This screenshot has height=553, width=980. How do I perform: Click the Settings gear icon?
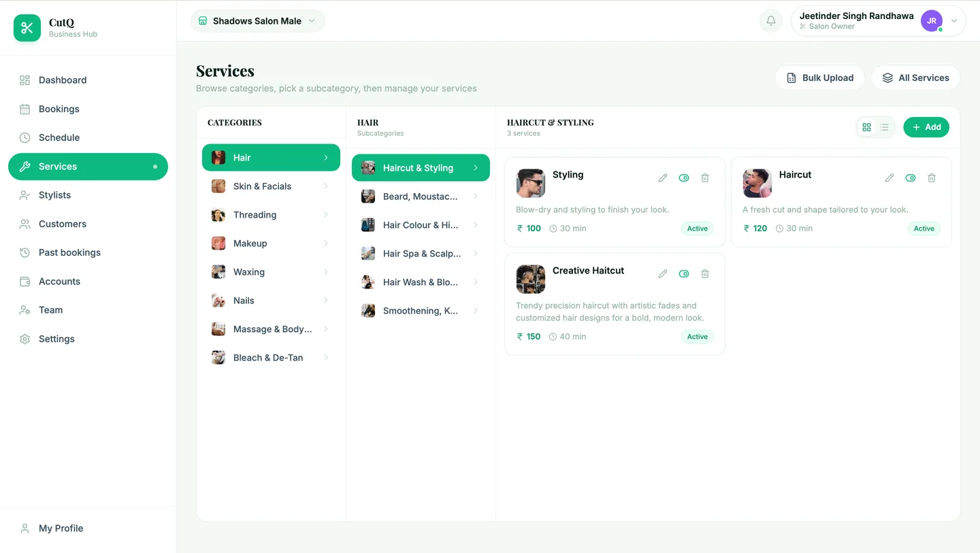[x=25, y=339]
